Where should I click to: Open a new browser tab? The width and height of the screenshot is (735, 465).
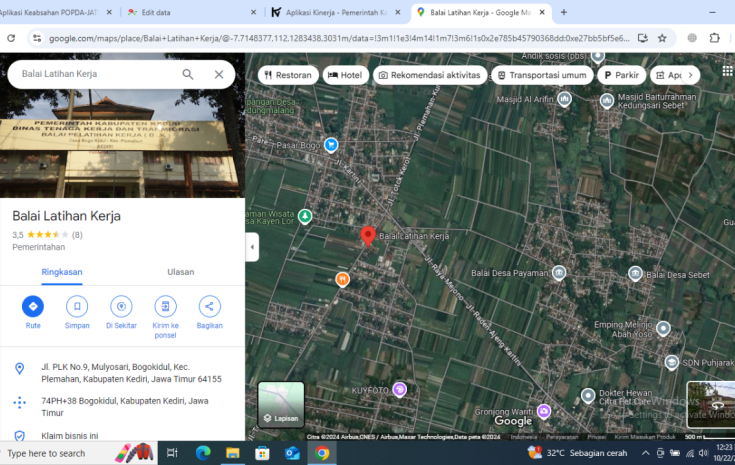point(564,13)
